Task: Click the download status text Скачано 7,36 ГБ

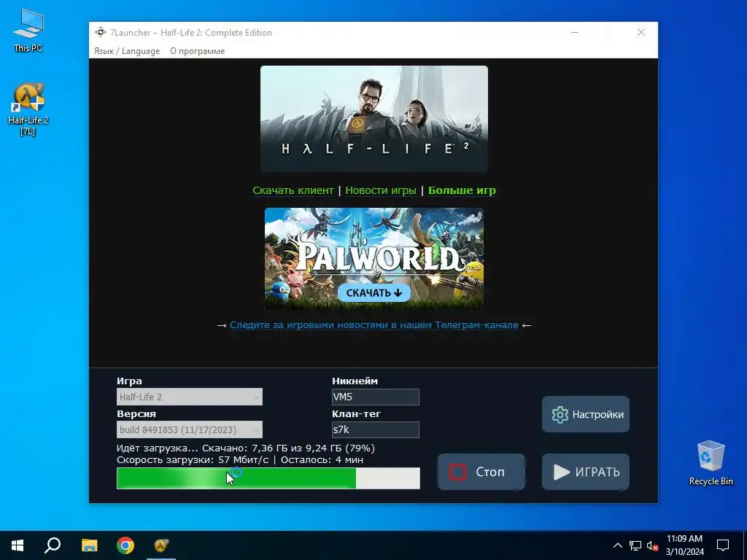Action: [245, 448]
